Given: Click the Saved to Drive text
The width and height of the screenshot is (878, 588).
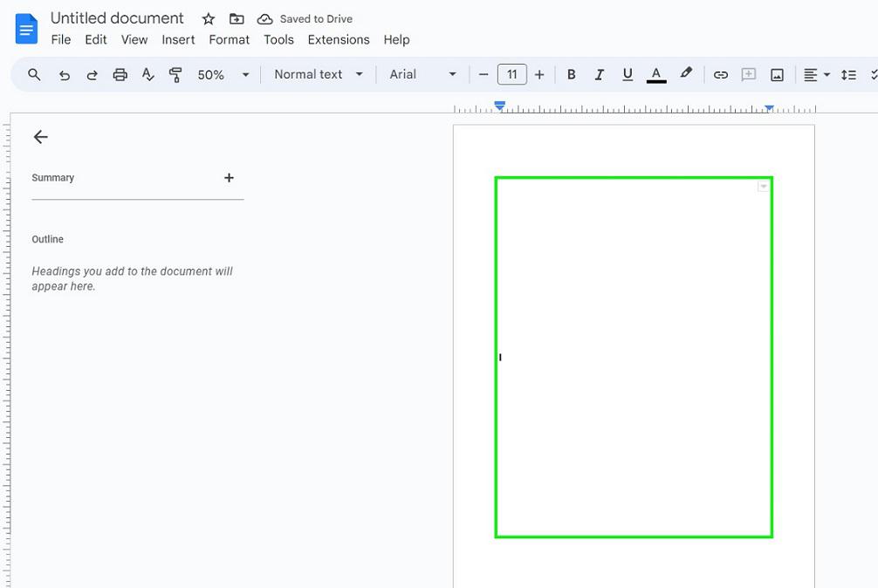Looking at the screenshot, I should coord(316,19).
